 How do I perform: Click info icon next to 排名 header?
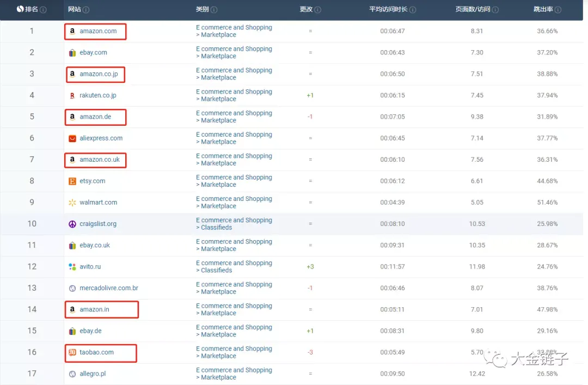tap(43, 9)
